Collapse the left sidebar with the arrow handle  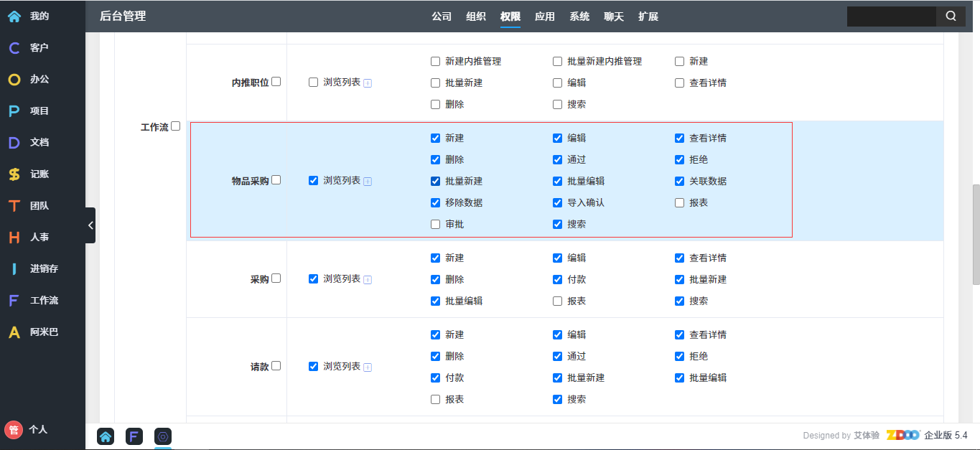90,225
